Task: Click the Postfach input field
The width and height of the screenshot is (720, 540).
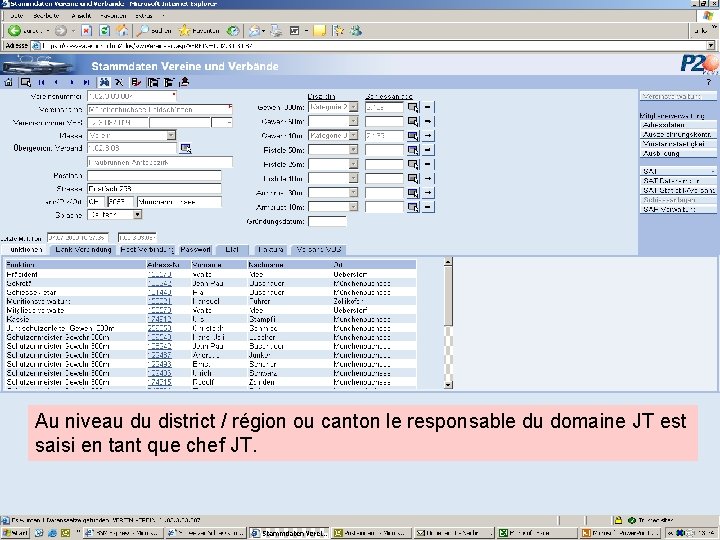Action: (154, 176)
